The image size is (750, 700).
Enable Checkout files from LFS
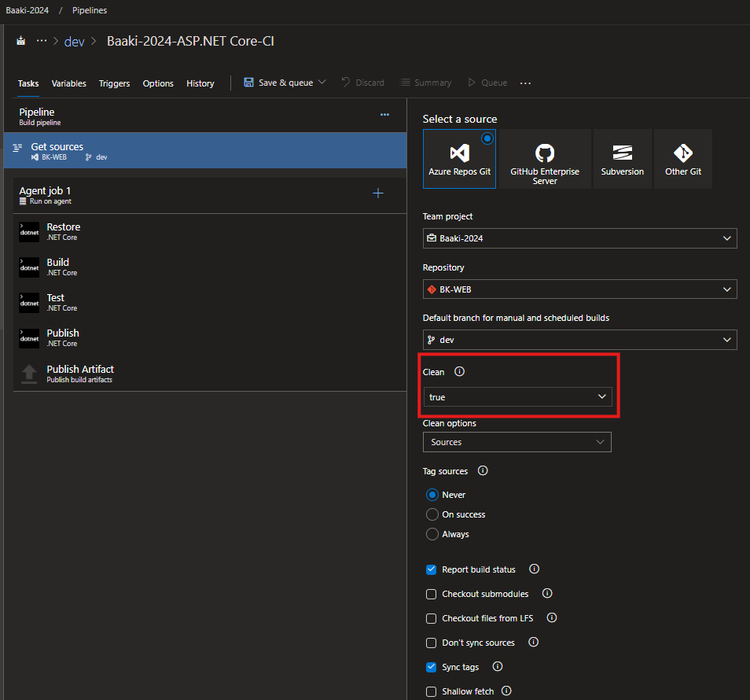click(431, 618)
